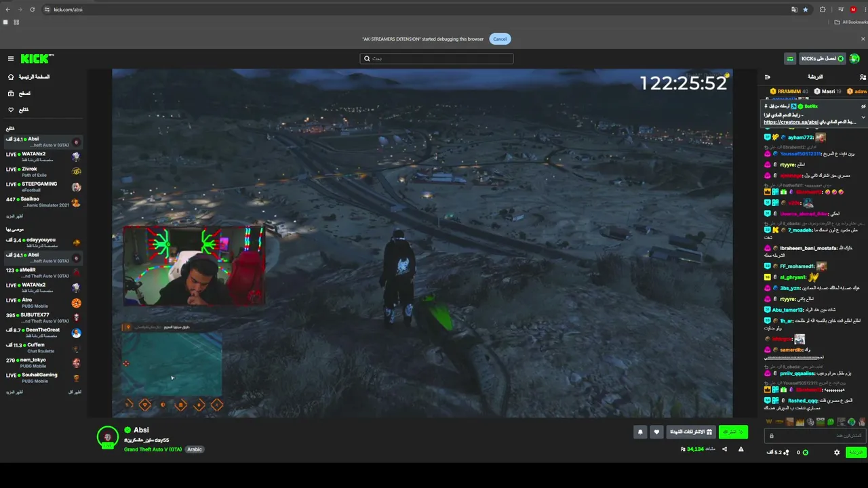Open the odayyouyou recommended channel
The height and width of the screenshot is (488, 868).
click(x=43, y=243)
